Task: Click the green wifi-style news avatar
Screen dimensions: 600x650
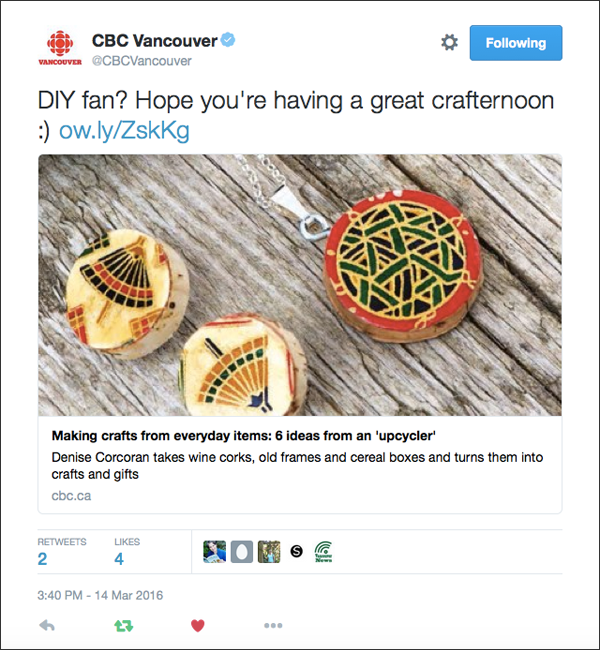Action: tap(323, 552)
